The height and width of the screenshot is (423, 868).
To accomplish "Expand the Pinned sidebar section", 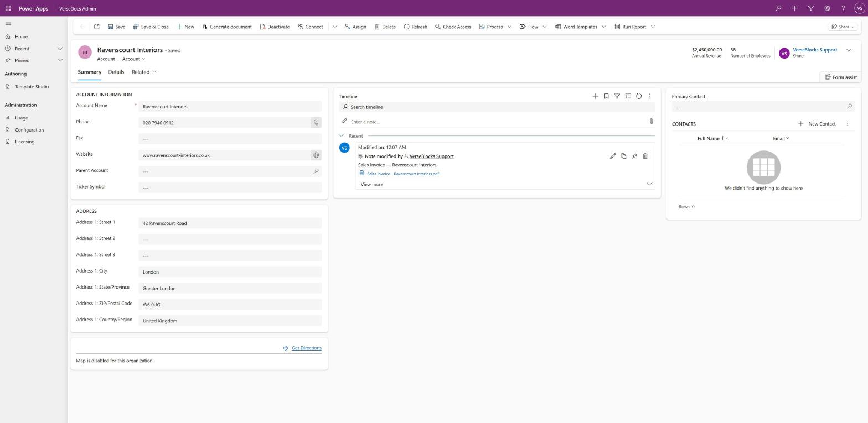I will [60, 60].
